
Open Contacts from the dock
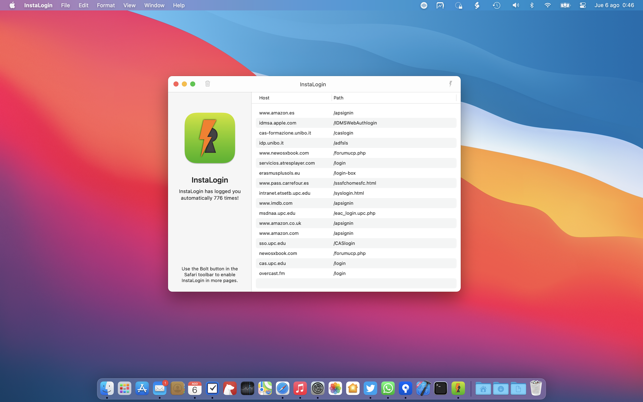coord(177,388)
